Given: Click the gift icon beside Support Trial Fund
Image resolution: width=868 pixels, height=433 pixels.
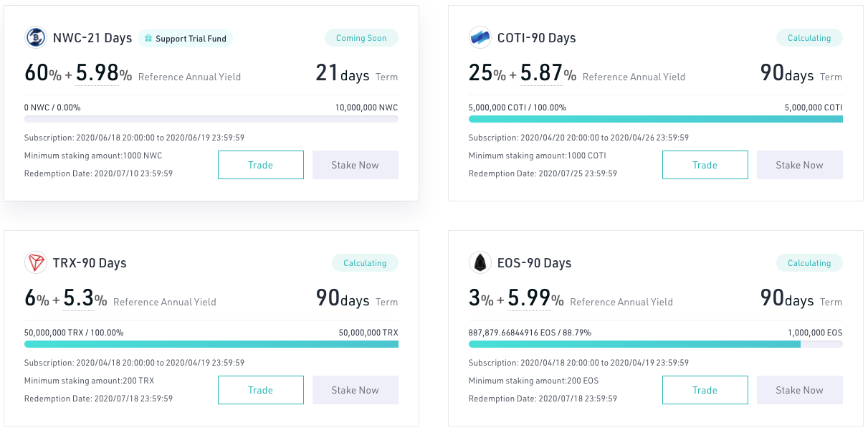Looking at the screenshot, I should click(x=148, y=39).
